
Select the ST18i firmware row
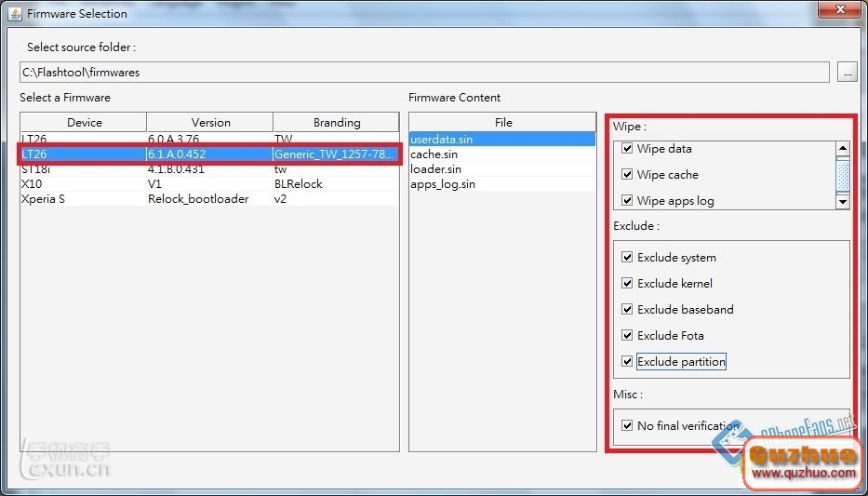210,169
